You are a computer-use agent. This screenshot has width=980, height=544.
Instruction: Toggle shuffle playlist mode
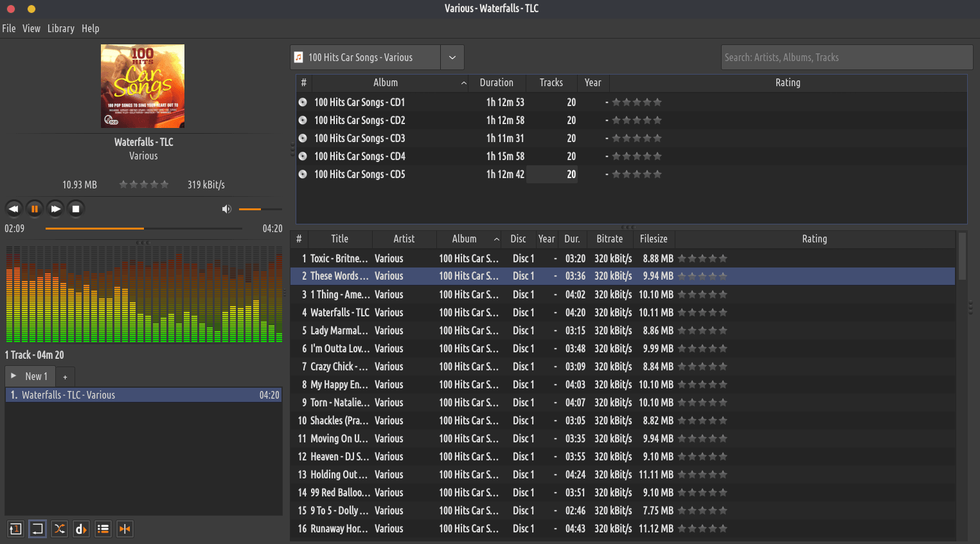tap(59, 529)
